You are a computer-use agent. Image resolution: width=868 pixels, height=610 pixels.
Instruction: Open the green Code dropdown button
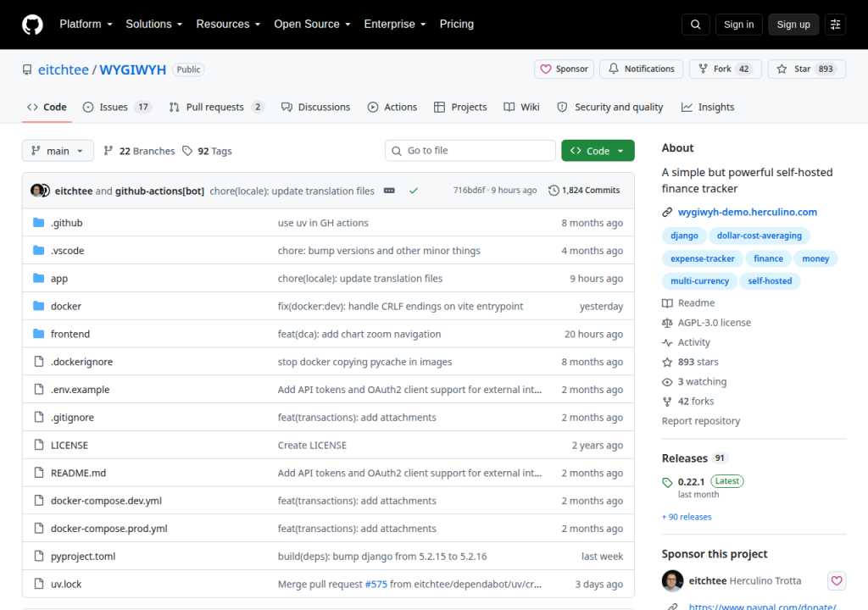(598, 151)
